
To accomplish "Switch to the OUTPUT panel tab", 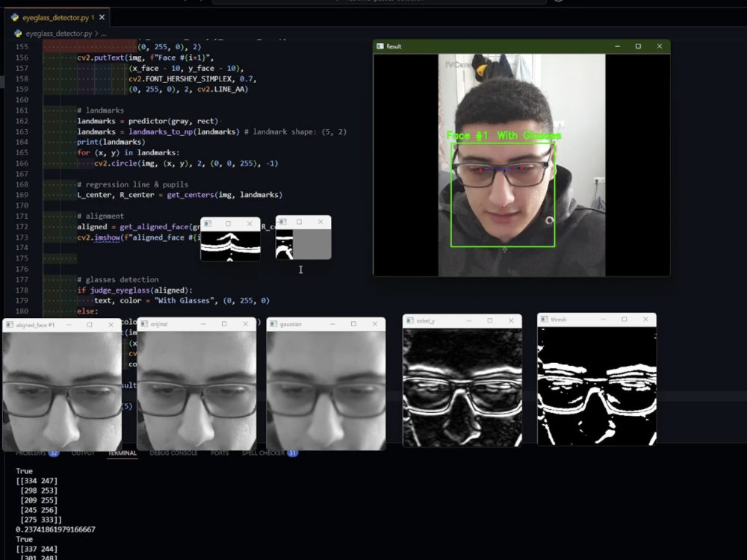I will 83,453.
